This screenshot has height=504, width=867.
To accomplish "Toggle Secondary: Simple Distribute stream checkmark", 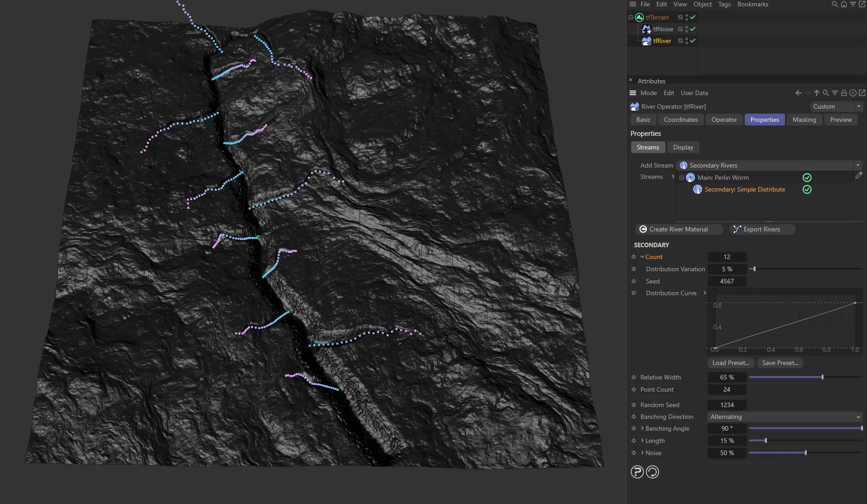I will (807, 189).
